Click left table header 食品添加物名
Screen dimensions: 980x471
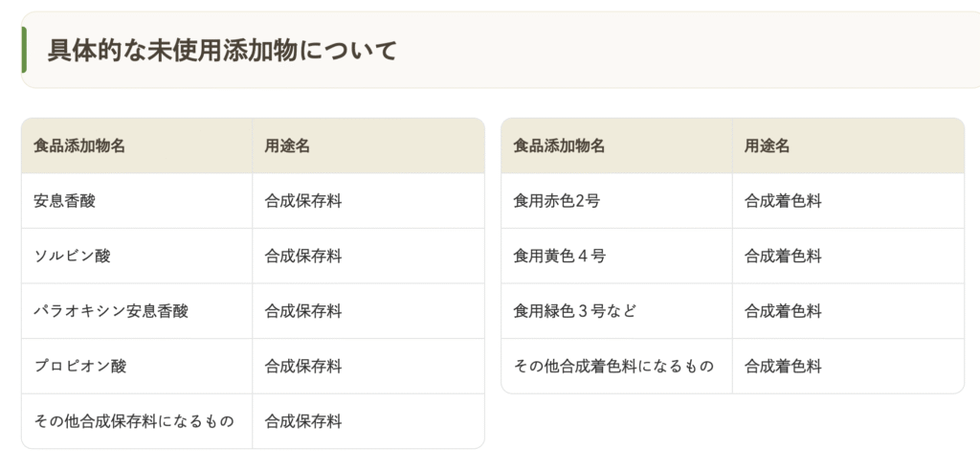tap(79, 146)
